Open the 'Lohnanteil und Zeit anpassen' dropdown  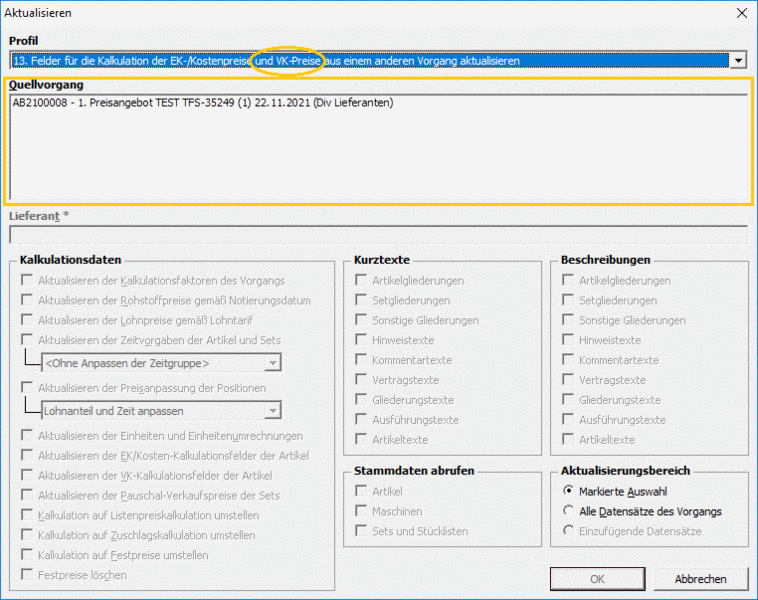click(273, 410)
